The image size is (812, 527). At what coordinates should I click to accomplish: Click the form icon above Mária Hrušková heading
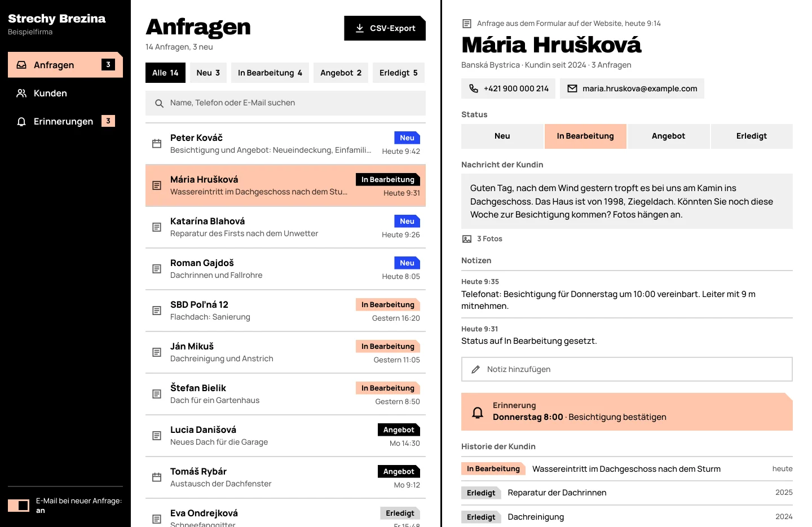click(467, 24)
